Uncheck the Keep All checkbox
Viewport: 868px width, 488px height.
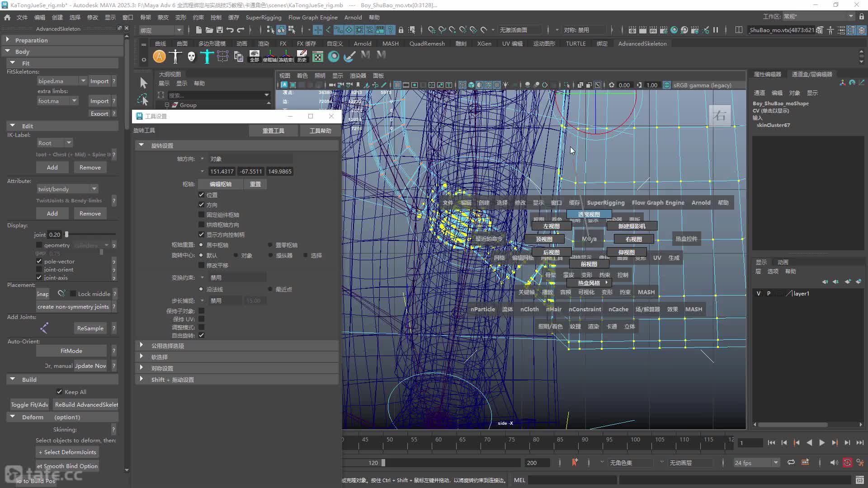(x=59, y=392)
